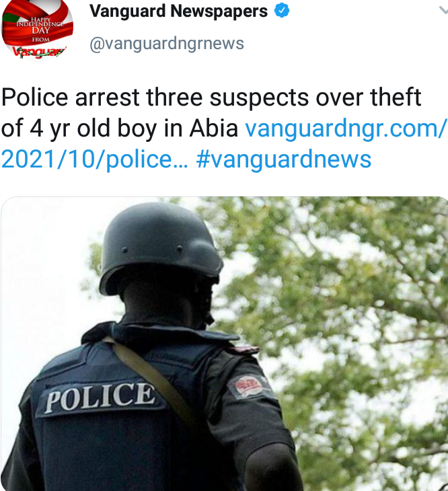Open the attached police officer photo
448x491 pixels.
click(225, 344)
